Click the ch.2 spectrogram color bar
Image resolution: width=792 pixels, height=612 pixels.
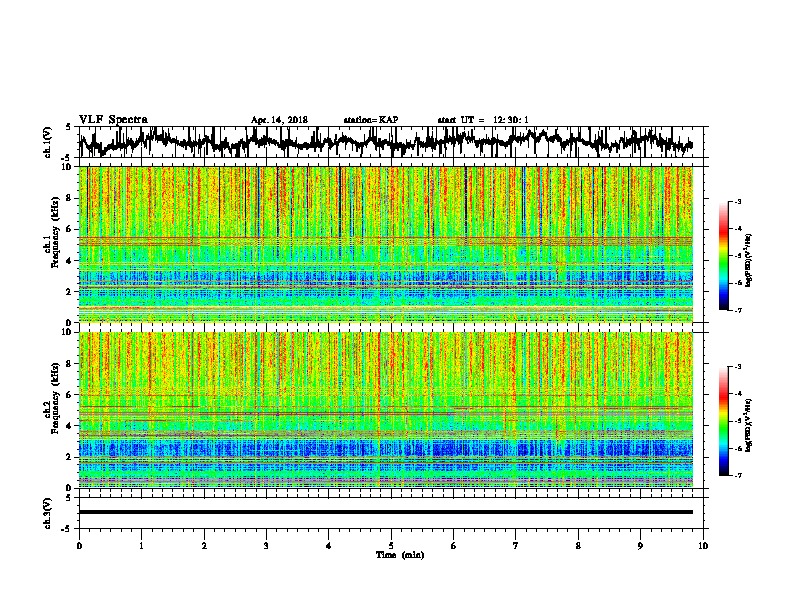click(x=723, y=421)
